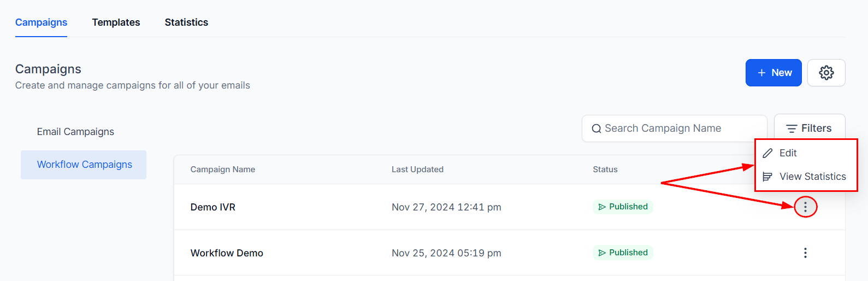
Task: Select the Campaigns tab
Action: 41,22
